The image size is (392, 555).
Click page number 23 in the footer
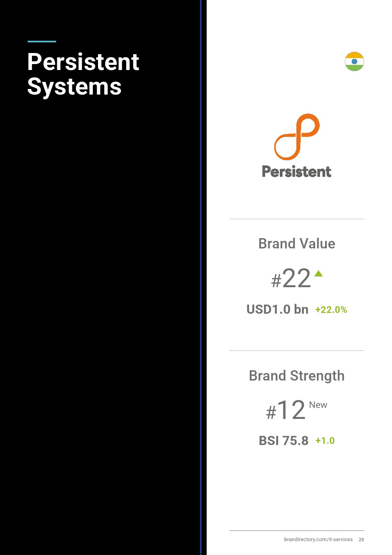(361, 540)
